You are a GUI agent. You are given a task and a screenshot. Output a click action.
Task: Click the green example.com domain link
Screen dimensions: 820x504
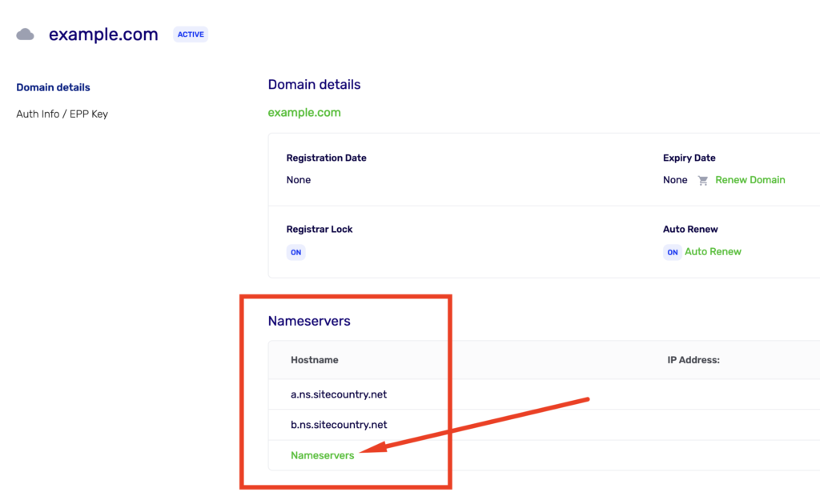pyautogui.click(x=304, y=112)
